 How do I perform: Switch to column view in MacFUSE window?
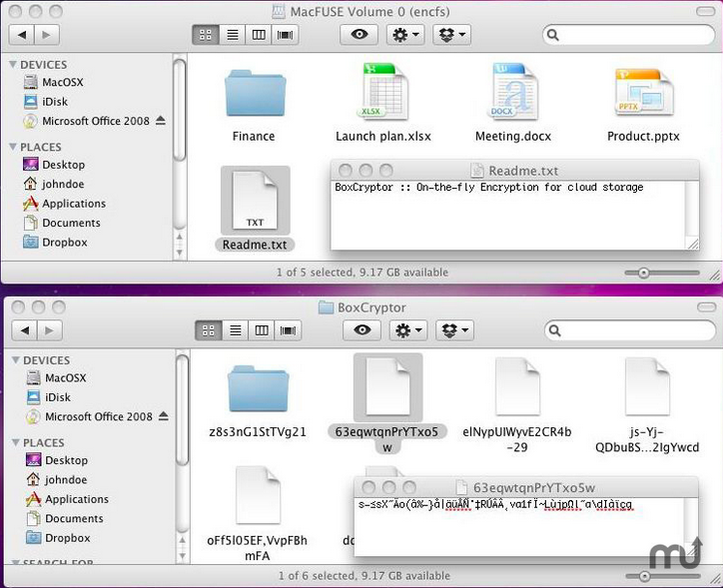(259, 35)
